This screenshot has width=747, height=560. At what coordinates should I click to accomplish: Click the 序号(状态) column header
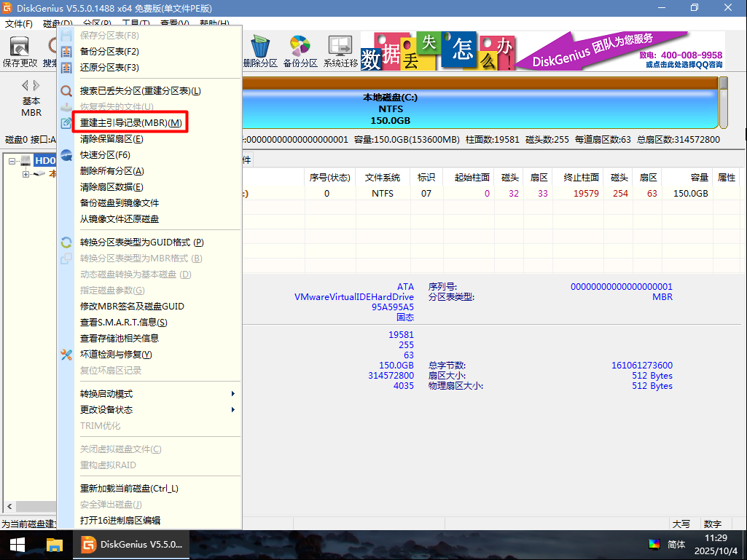[329, 178]
